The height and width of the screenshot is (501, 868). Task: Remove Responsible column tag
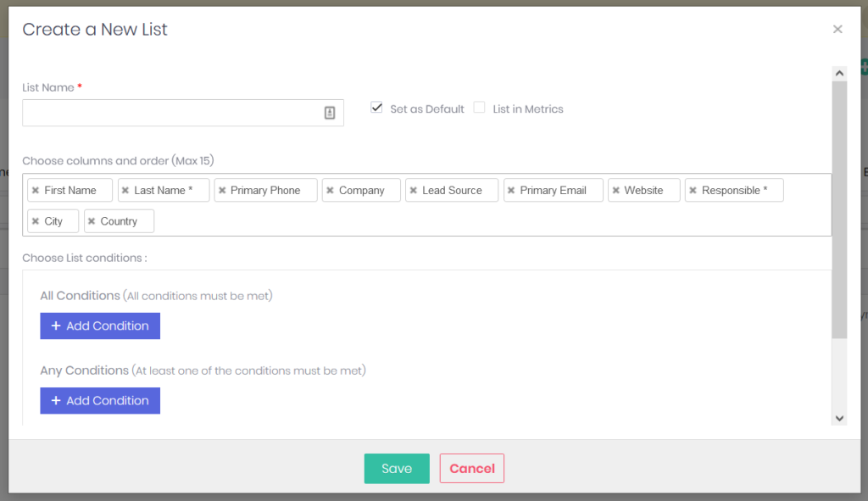[693, 191]
